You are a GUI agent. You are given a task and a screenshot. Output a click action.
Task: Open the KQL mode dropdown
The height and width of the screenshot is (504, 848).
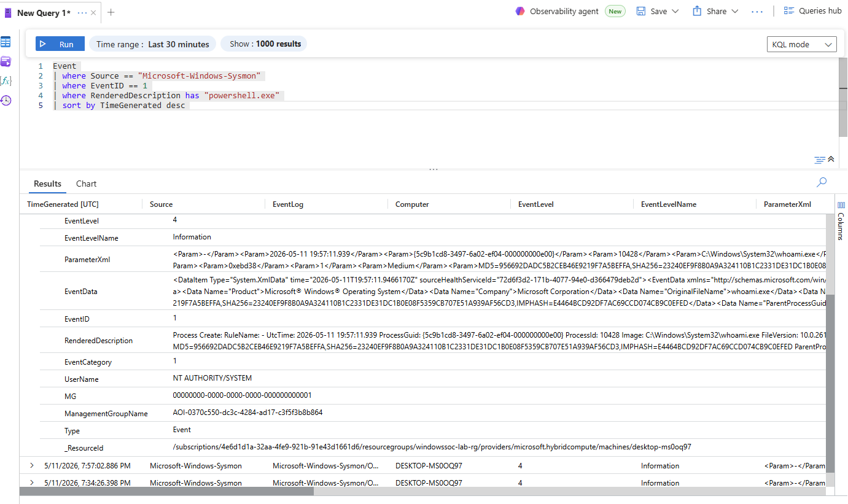click(801, 44)
